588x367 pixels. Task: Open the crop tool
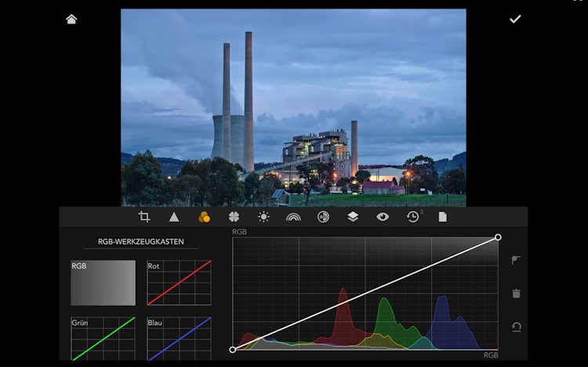click(144, 217)
